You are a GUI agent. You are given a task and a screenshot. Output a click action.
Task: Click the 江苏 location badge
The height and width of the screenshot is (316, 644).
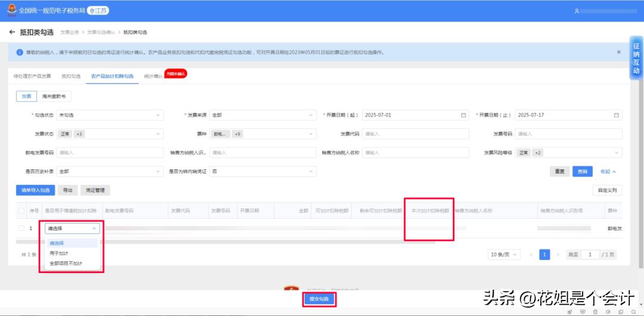click(x=98, y=11)
